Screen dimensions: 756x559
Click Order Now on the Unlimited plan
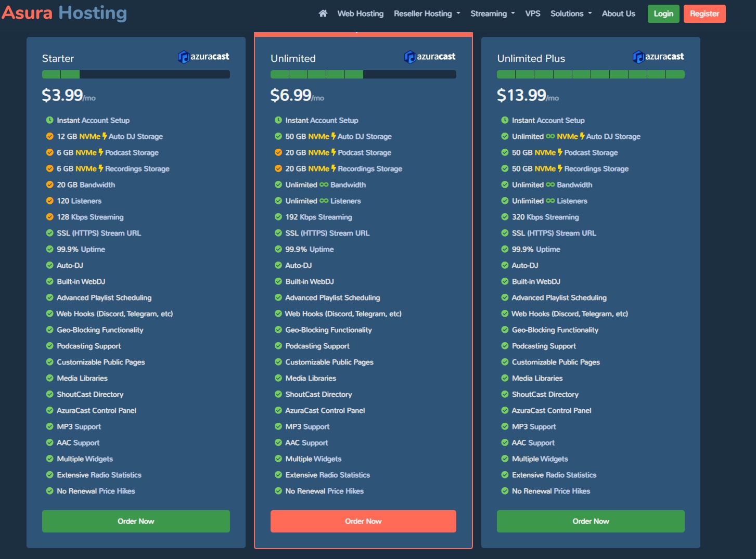point(363,521)
